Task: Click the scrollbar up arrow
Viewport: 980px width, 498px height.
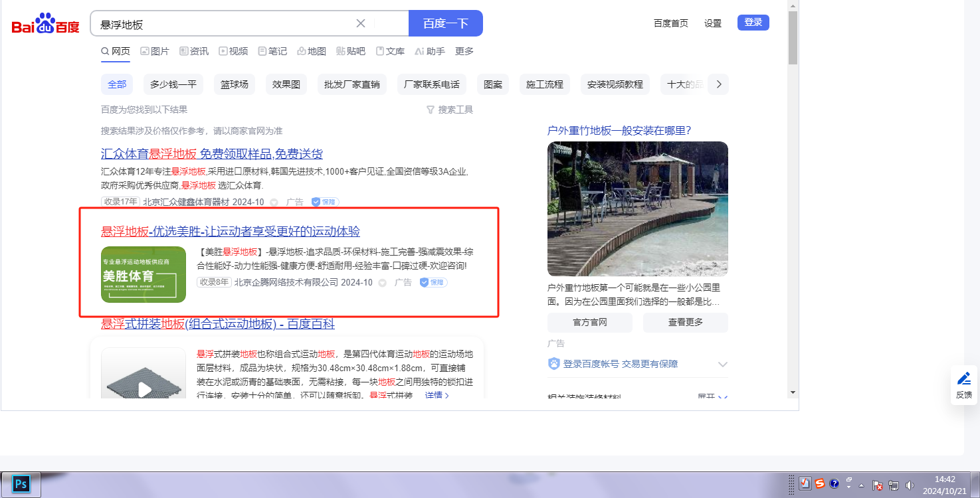Action: 793,5
